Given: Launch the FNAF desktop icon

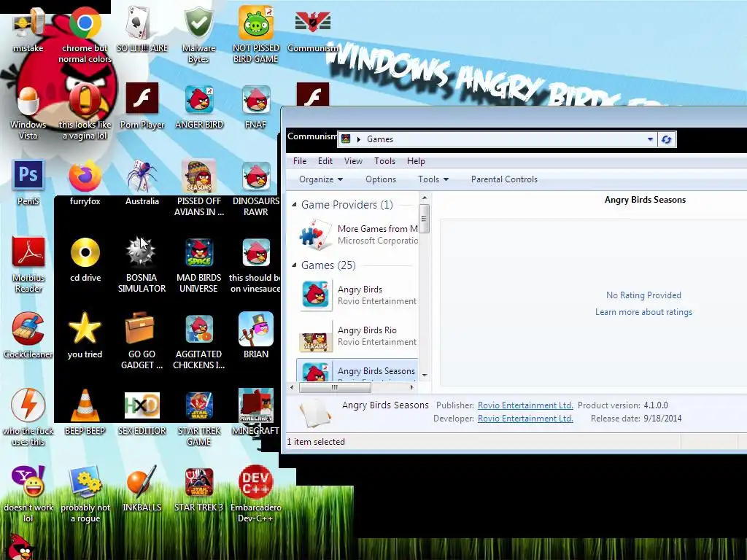Looking at the screenshot, I should click(256, 107).
